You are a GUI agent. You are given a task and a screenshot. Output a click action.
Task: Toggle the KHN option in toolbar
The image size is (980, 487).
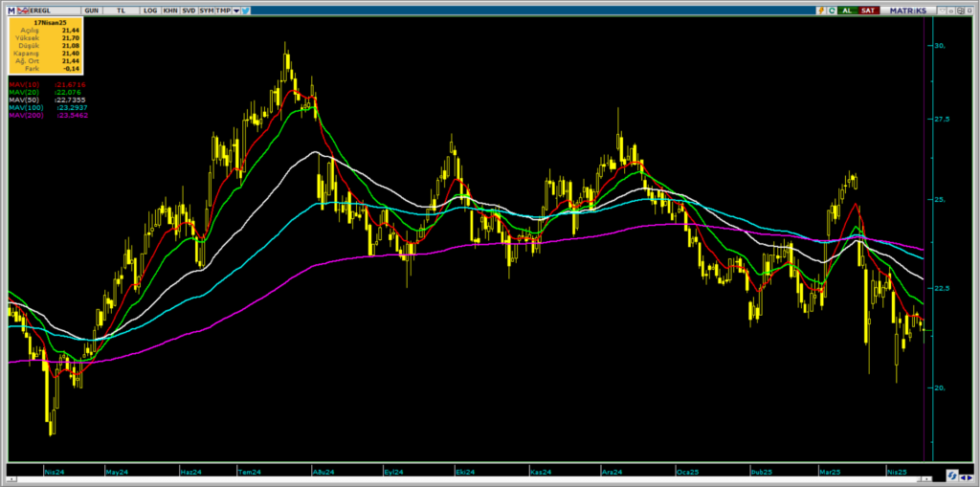click(169, 10)
